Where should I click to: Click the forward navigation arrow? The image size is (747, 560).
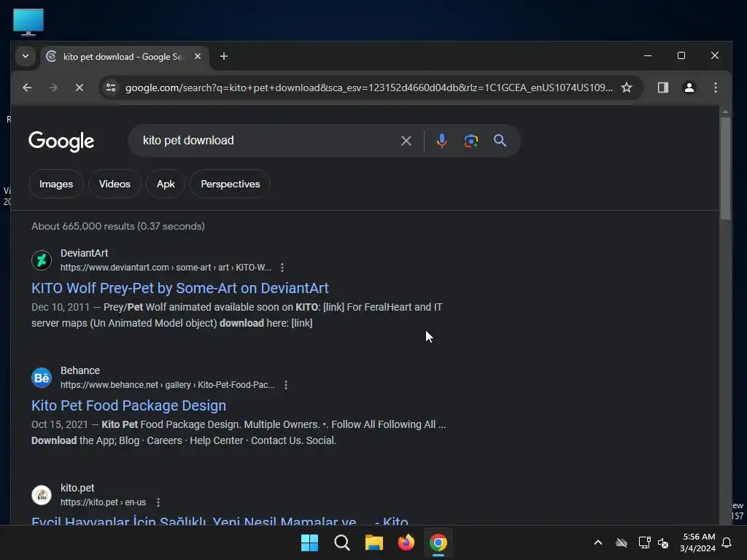(53, 87)
